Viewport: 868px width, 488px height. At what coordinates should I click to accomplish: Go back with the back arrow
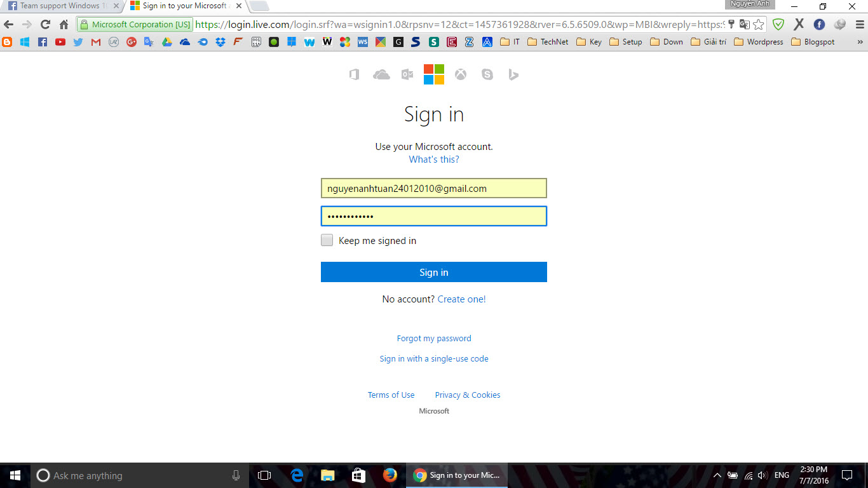coord(8,25)
